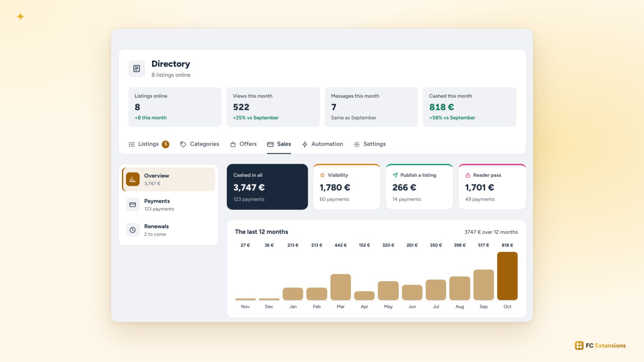Click the Publish a listing paper plane icon

395,175
